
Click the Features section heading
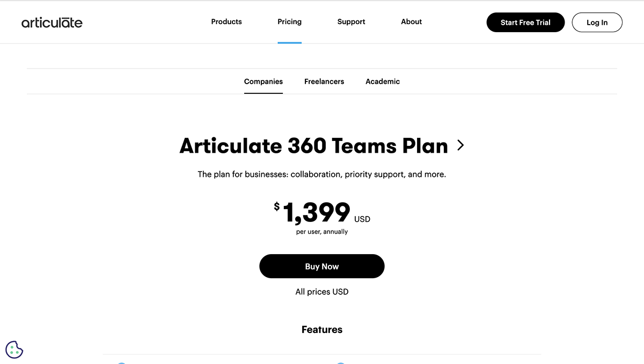[321, 329]
